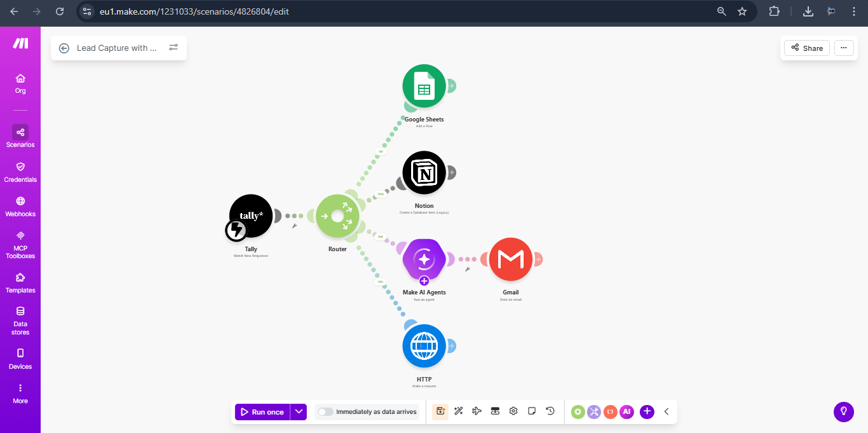868x433 pixels.
Task: Open Scenarios in the sidebar
Action: [20, 137]
